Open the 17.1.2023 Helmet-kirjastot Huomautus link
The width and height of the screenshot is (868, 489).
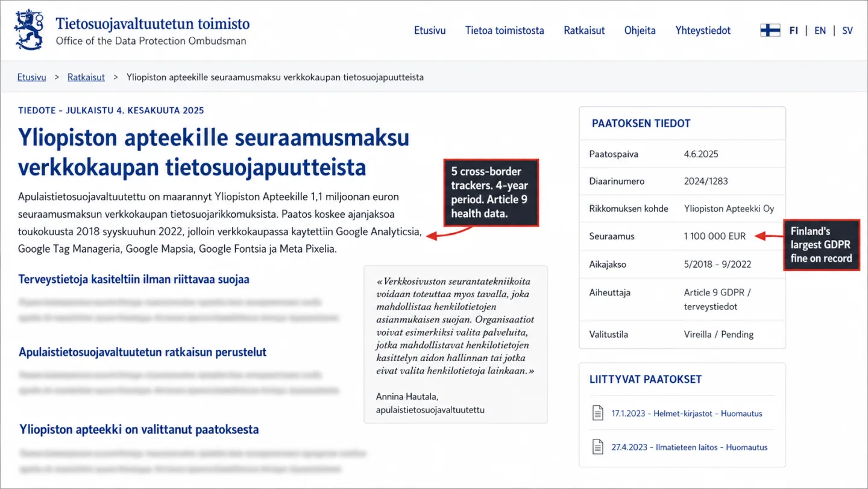tap(687, 413)
